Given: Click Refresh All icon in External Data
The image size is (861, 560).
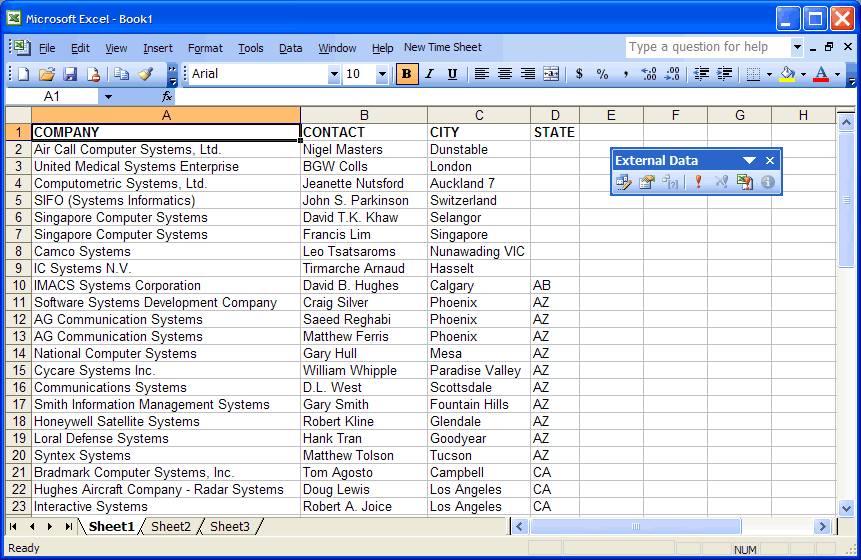Looking at the screenshot, I should (745, 182).
